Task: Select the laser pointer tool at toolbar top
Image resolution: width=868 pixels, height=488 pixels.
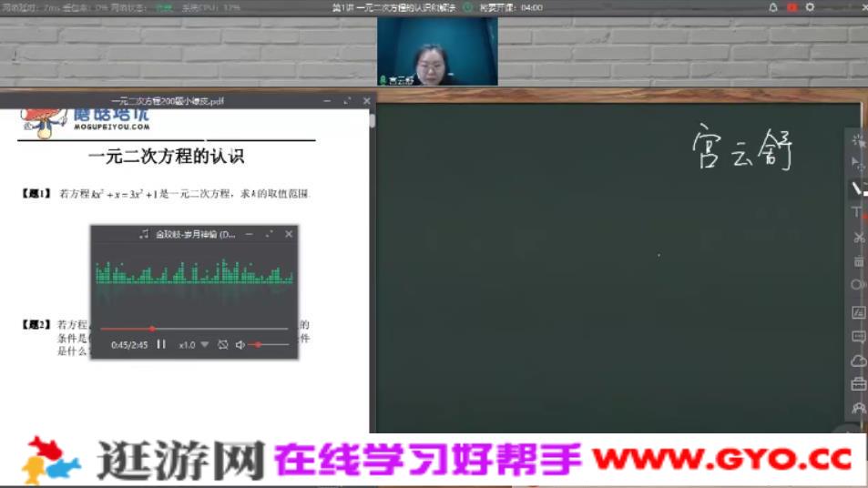Action: point(858,140)
